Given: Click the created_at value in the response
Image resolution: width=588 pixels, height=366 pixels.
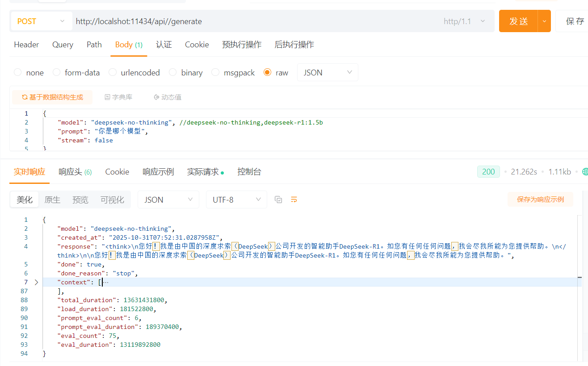Looking at the screenshot, I should [x=164, y=237].
